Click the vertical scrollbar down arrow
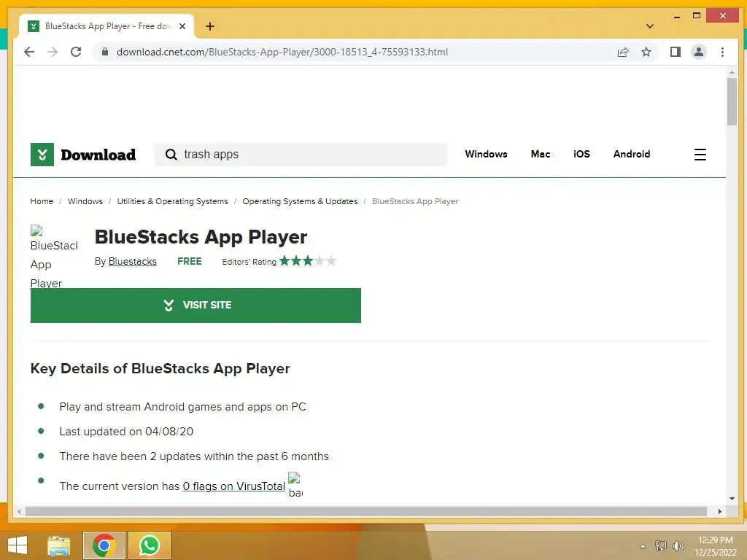This screenshot has width=747, height=560. 732,499
